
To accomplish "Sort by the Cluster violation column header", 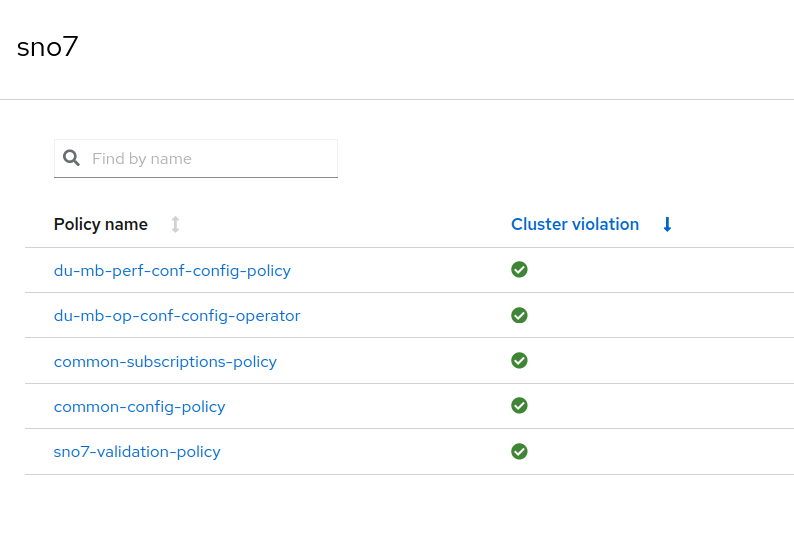I will pos(575,225).
